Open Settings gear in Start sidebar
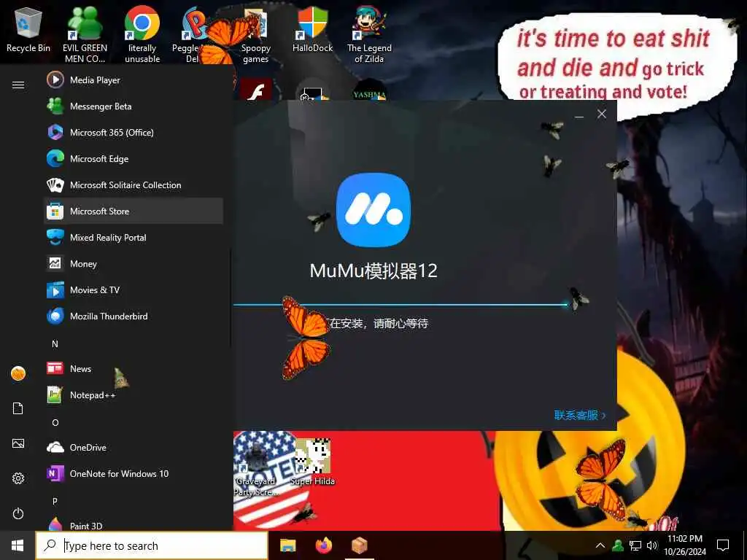The image size is (747, 560). pos(18,478)
